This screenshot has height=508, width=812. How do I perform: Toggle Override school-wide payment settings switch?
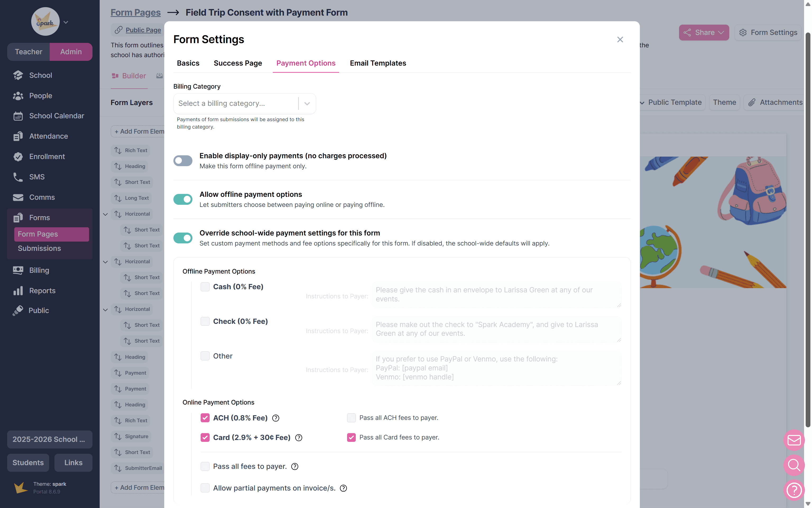(183, 238)
